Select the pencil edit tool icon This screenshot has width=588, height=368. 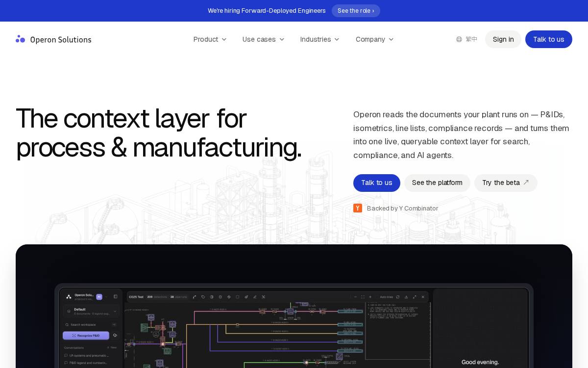click(x=255, y=297)
